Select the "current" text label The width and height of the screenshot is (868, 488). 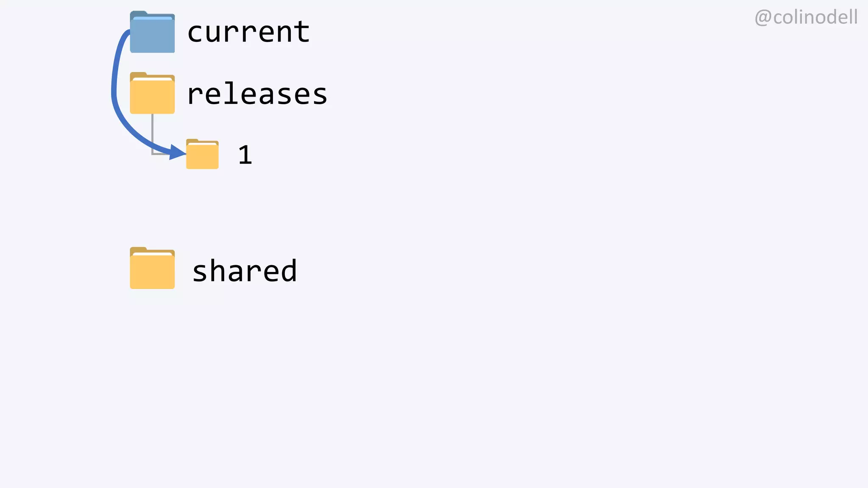[248, 32]
